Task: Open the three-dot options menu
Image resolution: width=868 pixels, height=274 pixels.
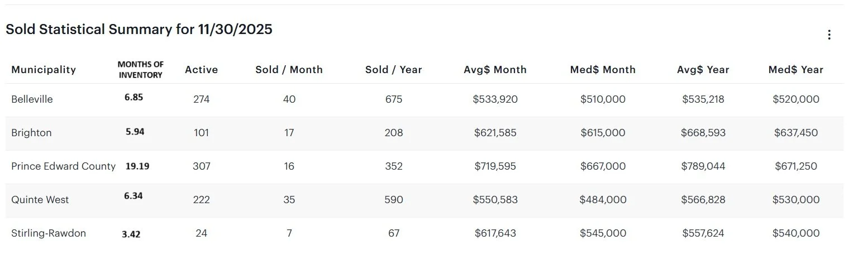Action: [x=829, y=35]
